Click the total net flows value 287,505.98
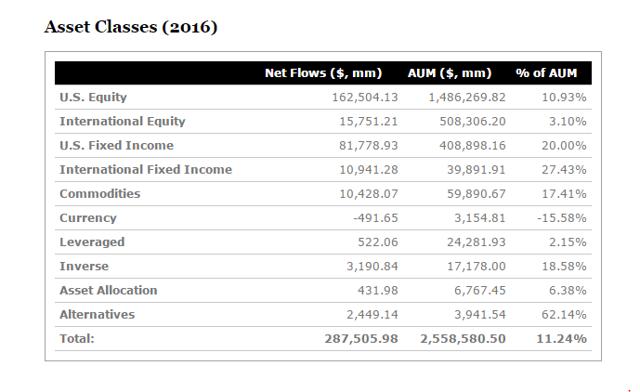Image resolution: width=640 pixels, height=392 pixels. tap(361, 339)
